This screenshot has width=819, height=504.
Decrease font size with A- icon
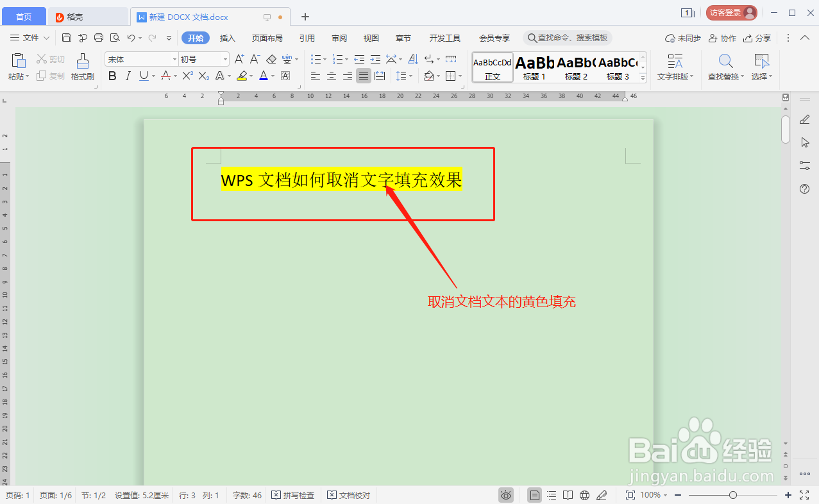(x=255, y=59)
